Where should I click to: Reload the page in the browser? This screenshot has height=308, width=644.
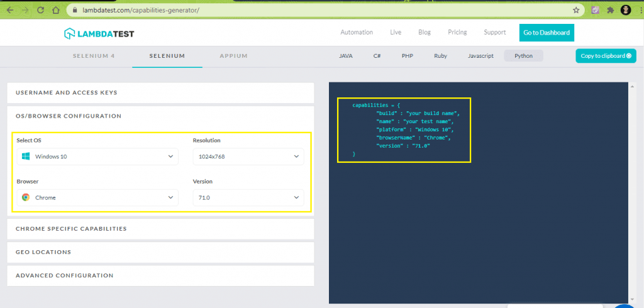(x=40, y=10)
